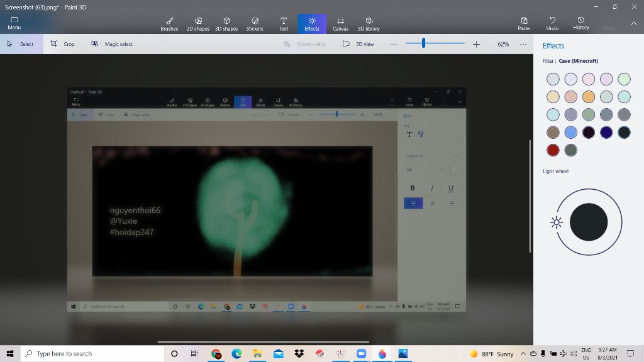Zoom out using the minus button
Screen dimensions: 644x362
pos(394,44)
